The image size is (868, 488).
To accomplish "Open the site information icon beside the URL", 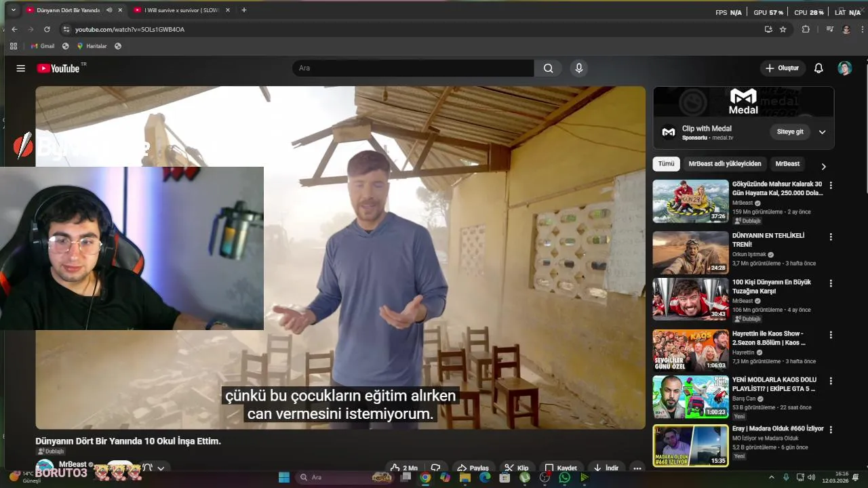I will click(66, 29).
